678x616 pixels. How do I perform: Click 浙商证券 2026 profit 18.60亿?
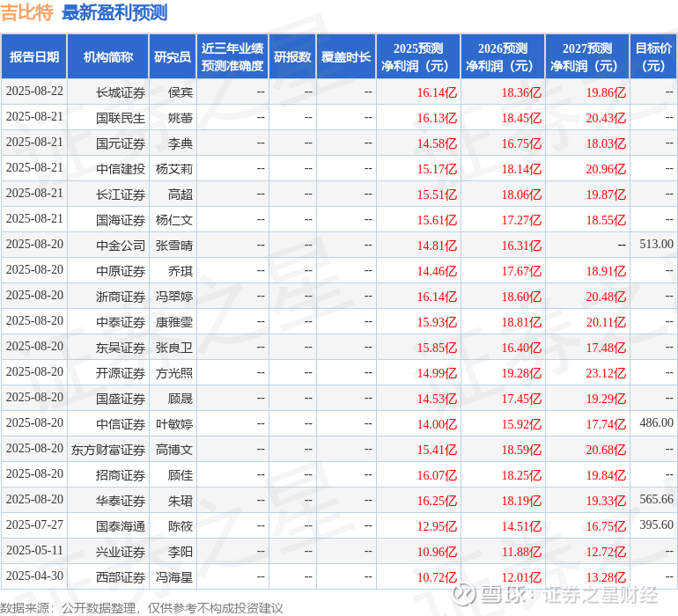[521, 297]
